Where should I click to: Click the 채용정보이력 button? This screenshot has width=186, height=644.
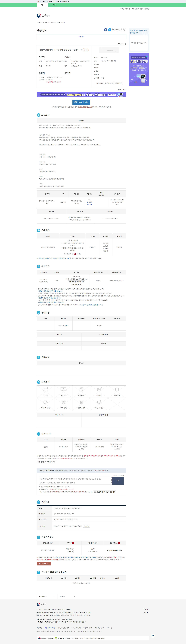click(99, 83)
